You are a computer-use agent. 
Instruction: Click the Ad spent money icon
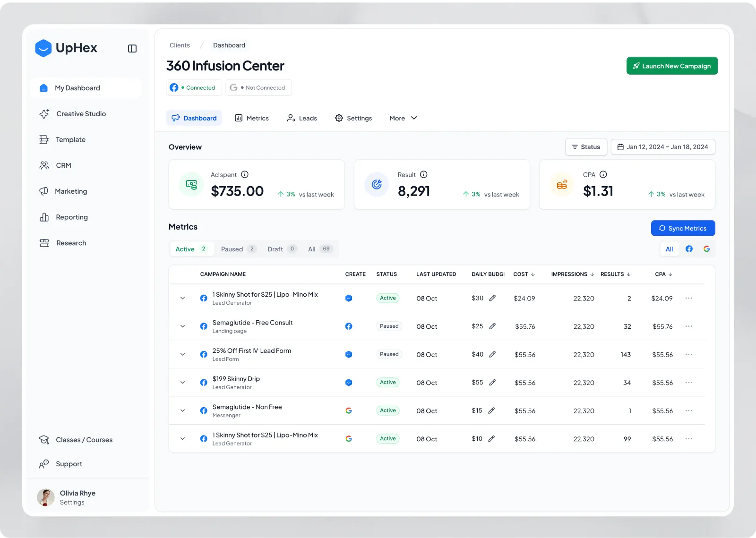click(x=191, y=184)
